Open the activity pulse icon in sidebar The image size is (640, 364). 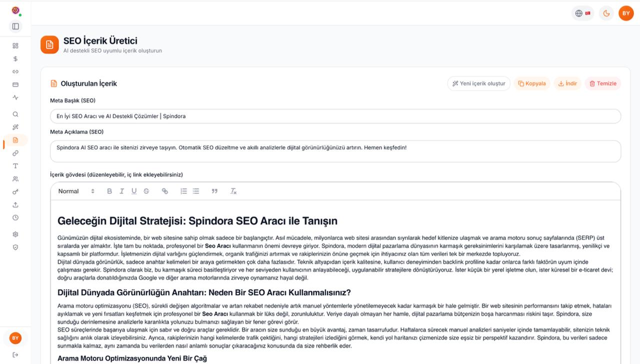[15, 97]
